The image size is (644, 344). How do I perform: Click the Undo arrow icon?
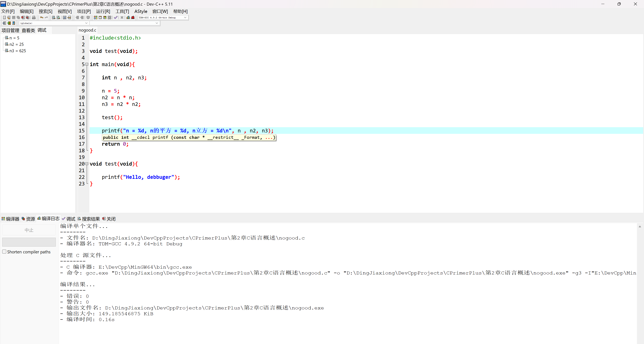tap(41, 17)
